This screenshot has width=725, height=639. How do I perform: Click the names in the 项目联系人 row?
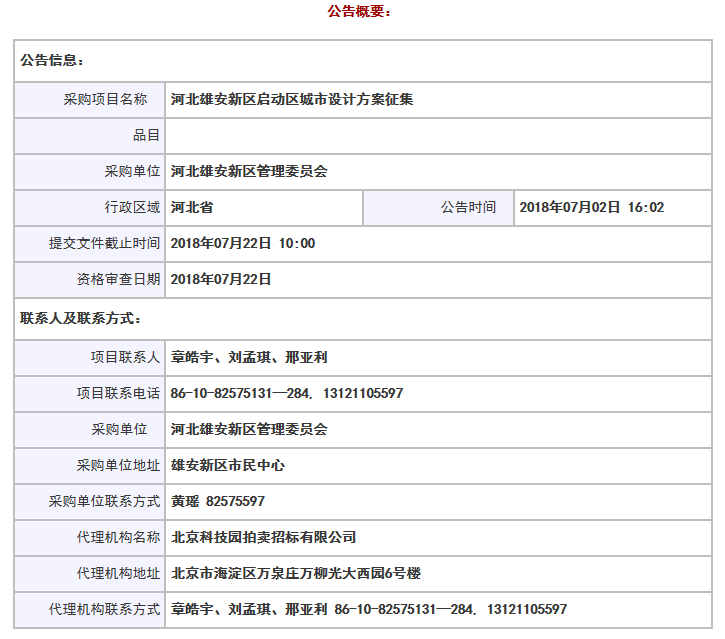pyautogui.click(x=250, y=357)
